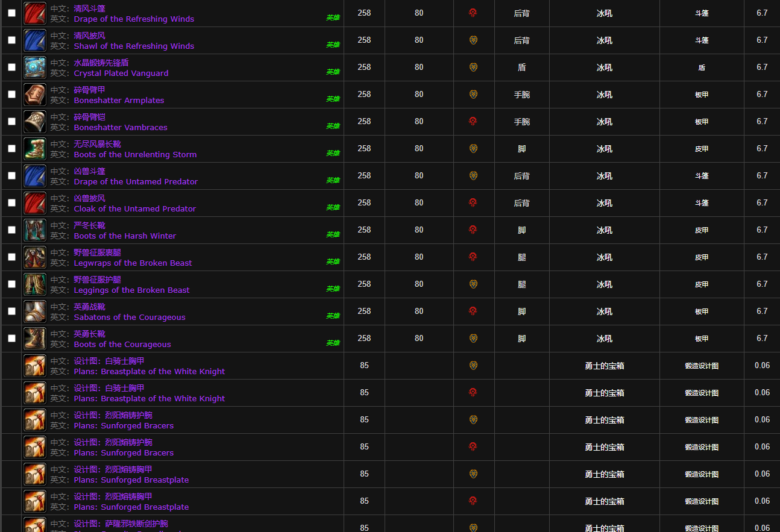780x532 pixels.
Task: Click the plans scroll icon of the Horde Sunforged Bracers row
Action: [x=35, y=447]
